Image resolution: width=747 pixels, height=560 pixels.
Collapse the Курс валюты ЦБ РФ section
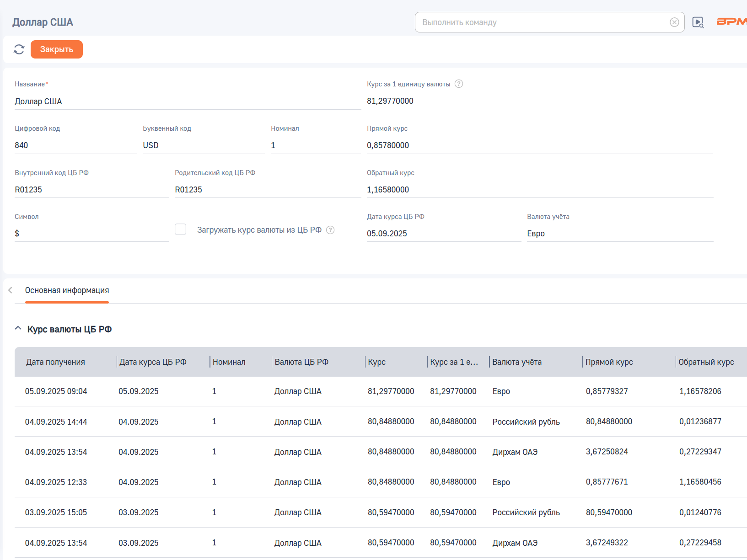click(x=18, y=329)
